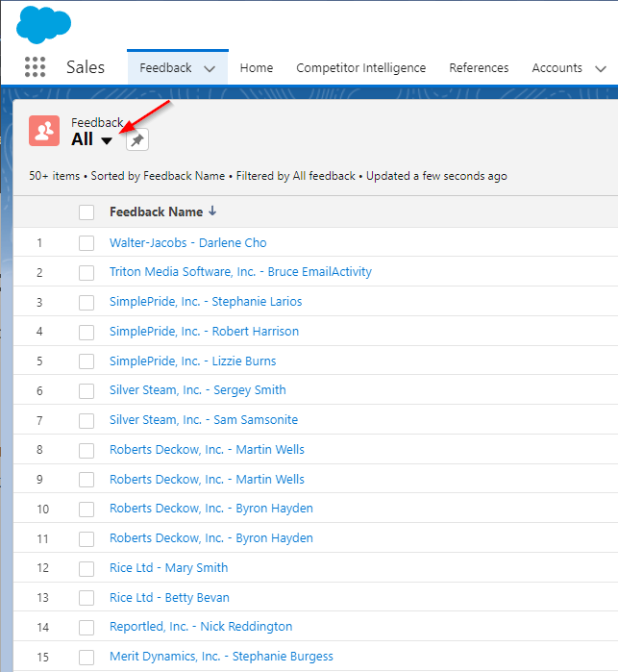Click the Feedback Name sort arrow
This screenshot has width=618, height=672.
tap(212, 212)
